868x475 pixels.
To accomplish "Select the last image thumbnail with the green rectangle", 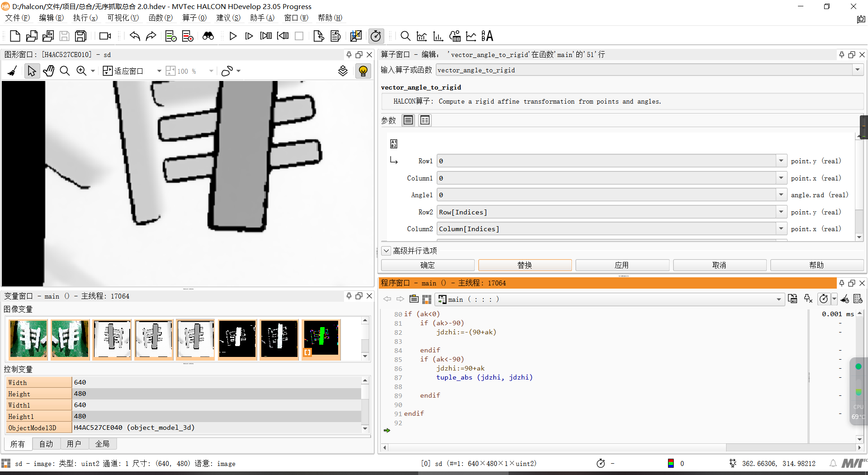I will coord(321,339).
